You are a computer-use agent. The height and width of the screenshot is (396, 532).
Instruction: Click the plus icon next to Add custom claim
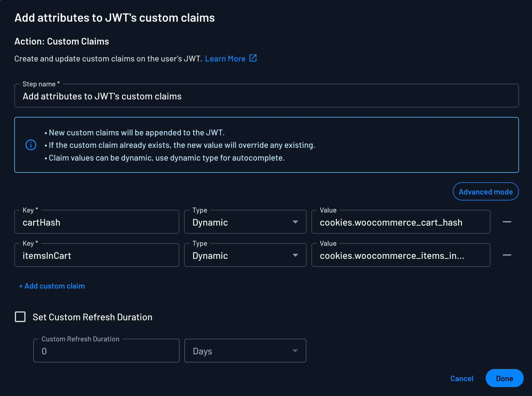click(x=20, y=286)
